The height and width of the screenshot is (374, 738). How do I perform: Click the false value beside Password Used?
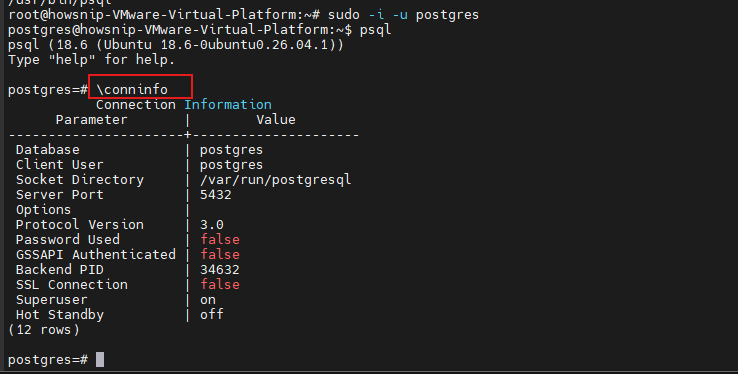[220, 239]
